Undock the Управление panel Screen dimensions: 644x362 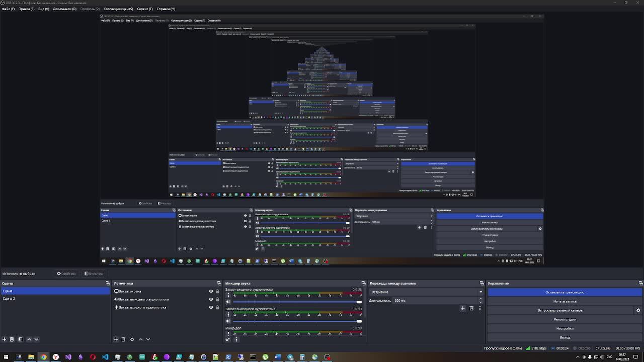click(640, 283)
